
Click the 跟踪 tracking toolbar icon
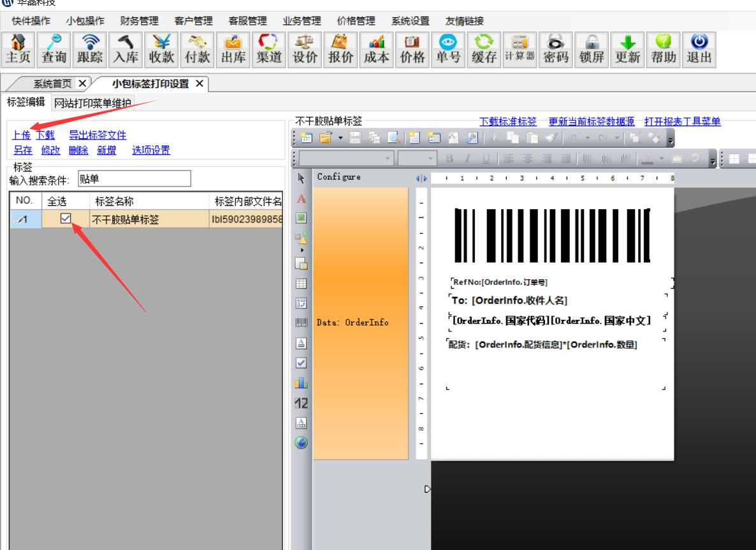(90, 50)
